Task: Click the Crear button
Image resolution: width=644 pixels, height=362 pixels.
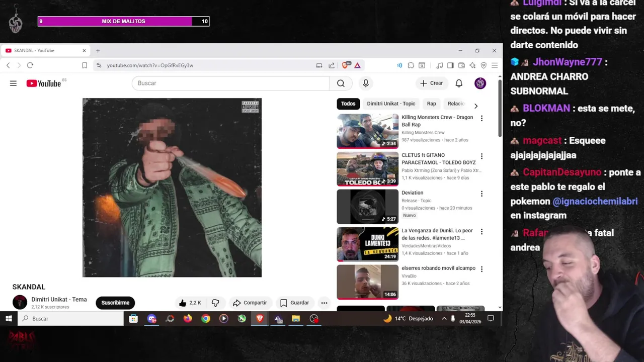Action: click(x=432, y=83)
